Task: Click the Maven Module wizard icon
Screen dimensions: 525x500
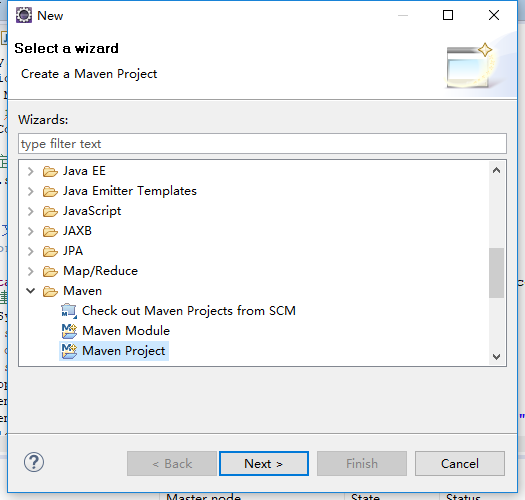Action: [x=69, y=331]
